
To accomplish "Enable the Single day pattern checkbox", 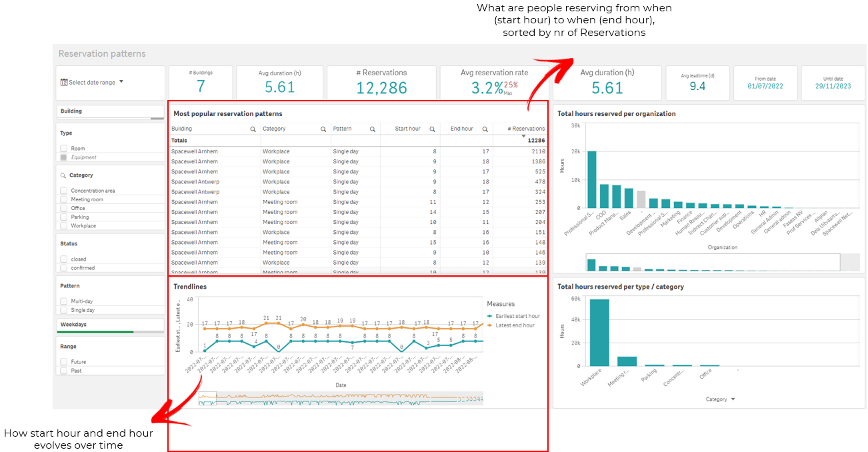I will pos(63,310).
